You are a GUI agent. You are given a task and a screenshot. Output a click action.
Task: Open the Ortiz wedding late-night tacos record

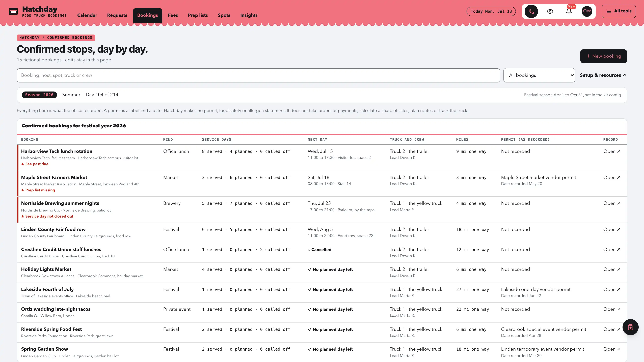point(611,309)
